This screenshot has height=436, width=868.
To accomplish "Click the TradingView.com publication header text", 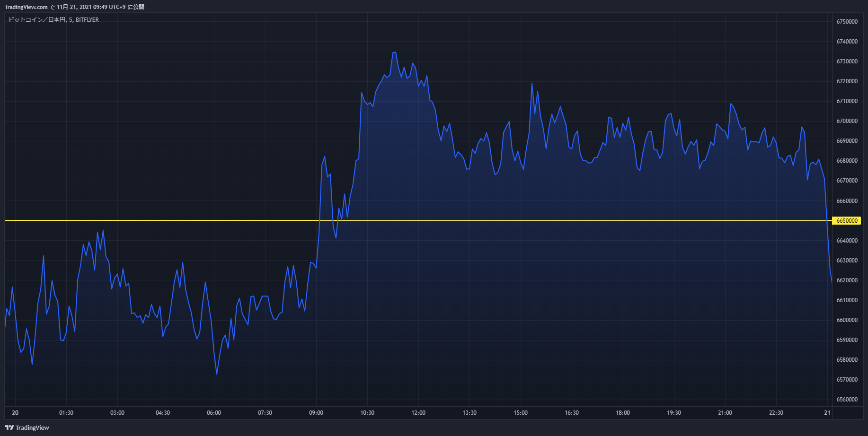I will (74, 7).
